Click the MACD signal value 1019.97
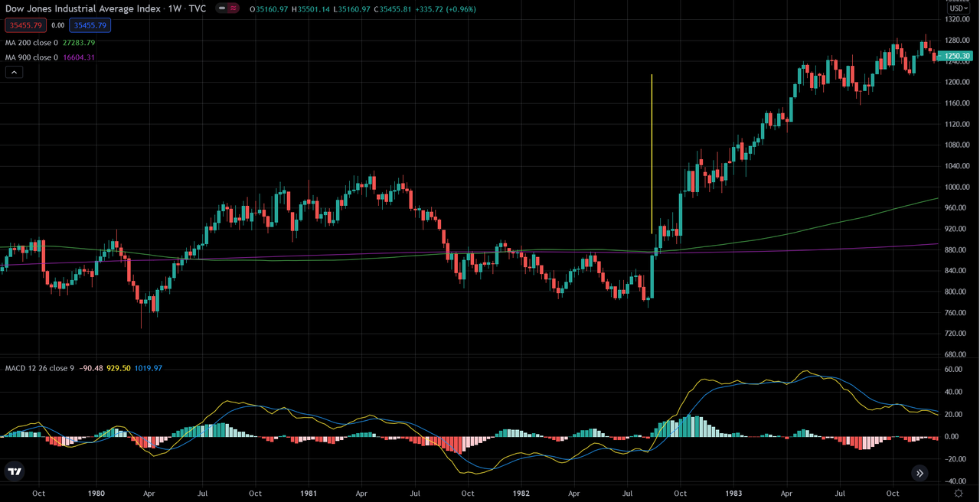Viewport: 980px width, 502px height. (149, 368)
